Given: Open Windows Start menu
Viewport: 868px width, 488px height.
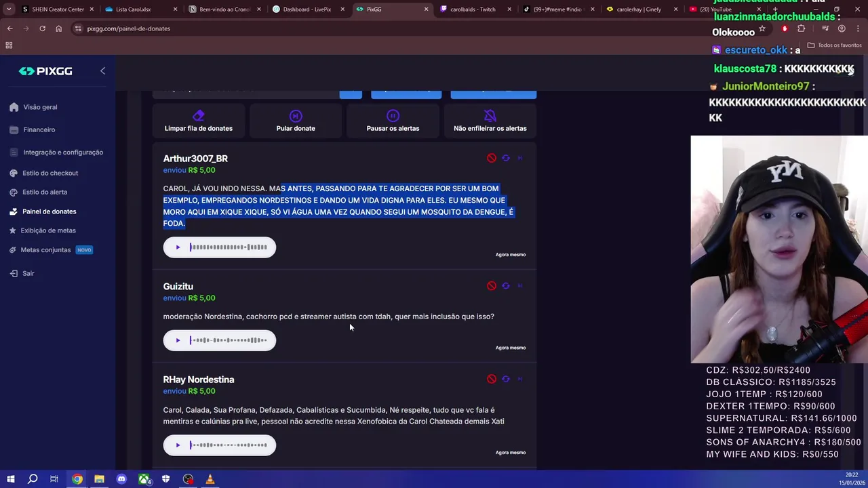Looking at the screenshot, I should pyautogui.click(x=9, y=479).
